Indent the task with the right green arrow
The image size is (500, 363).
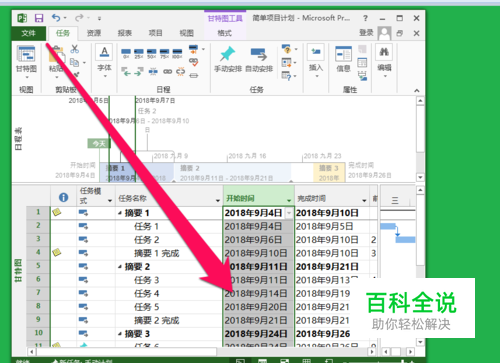tap(139, 72)
